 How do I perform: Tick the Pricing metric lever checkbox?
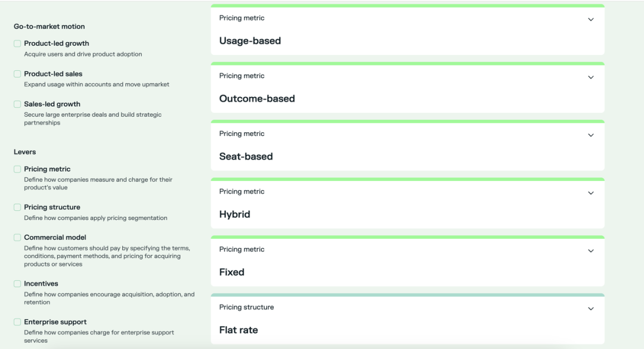[17, 169]
